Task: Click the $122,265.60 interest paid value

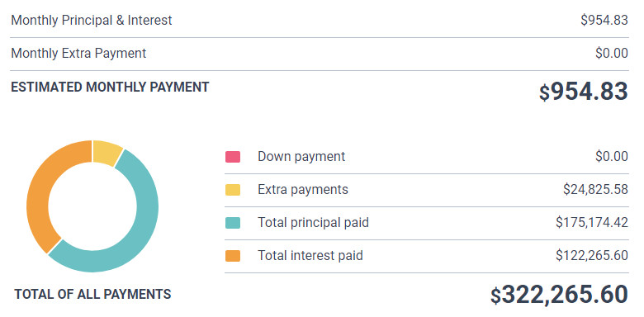Action: (x=592, y=255)
